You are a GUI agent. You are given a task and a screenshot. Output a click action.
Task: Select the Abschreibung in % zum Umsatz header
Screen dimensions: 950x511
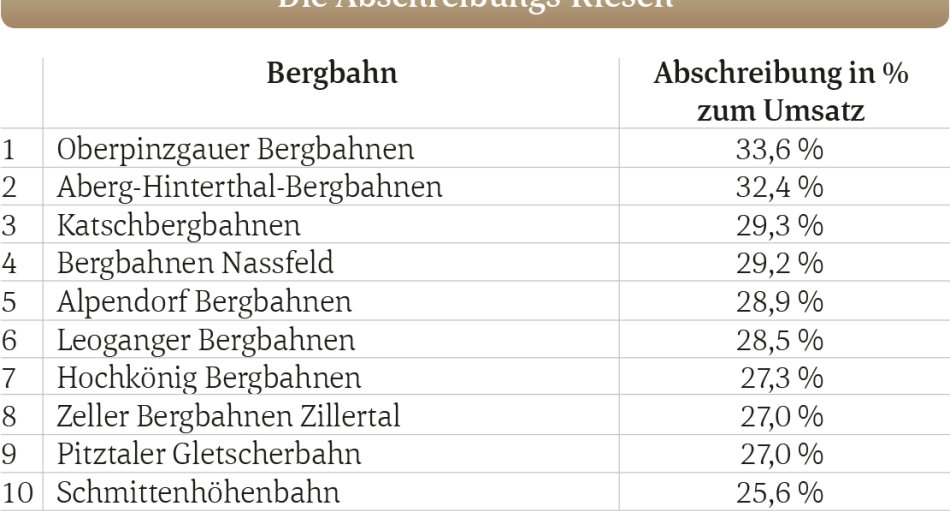[x=780, y=92]
